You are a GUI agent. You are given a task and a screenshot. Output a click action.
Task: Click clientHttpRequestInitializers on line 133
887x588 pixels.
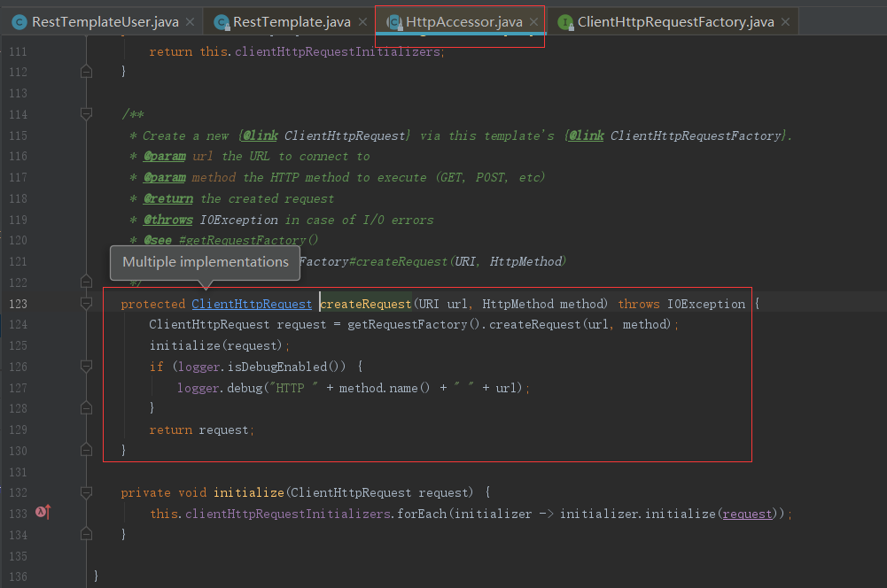pyautogui.click(x=288, y=514)
